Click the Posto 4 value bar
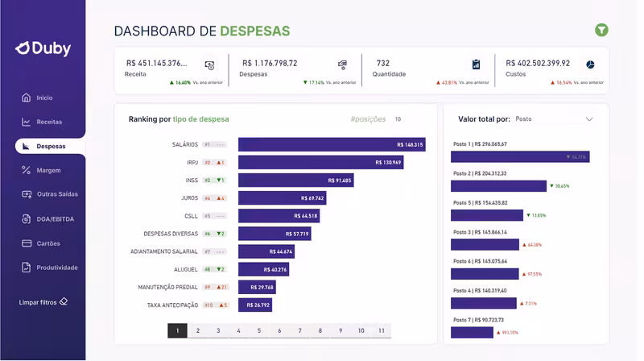 tap(484, 303)
